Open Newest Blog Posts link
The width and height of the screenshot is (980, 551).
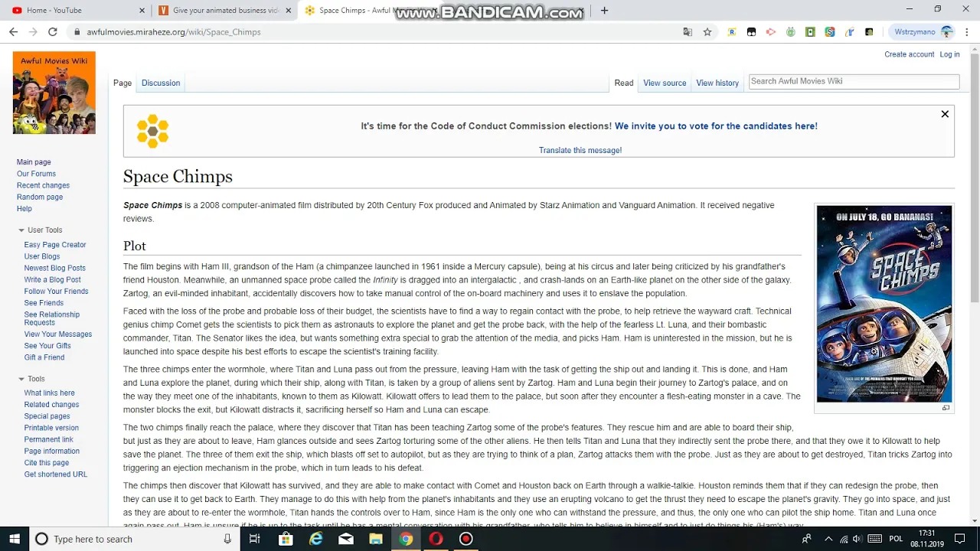point(54,268)
